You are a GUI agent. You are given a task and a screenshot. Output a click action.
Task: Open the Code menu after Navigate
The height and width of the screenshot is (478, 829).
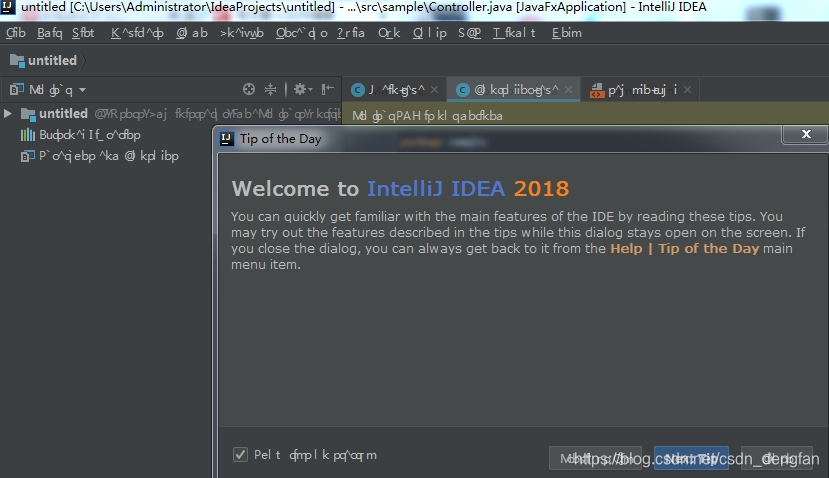coord(191,33)
